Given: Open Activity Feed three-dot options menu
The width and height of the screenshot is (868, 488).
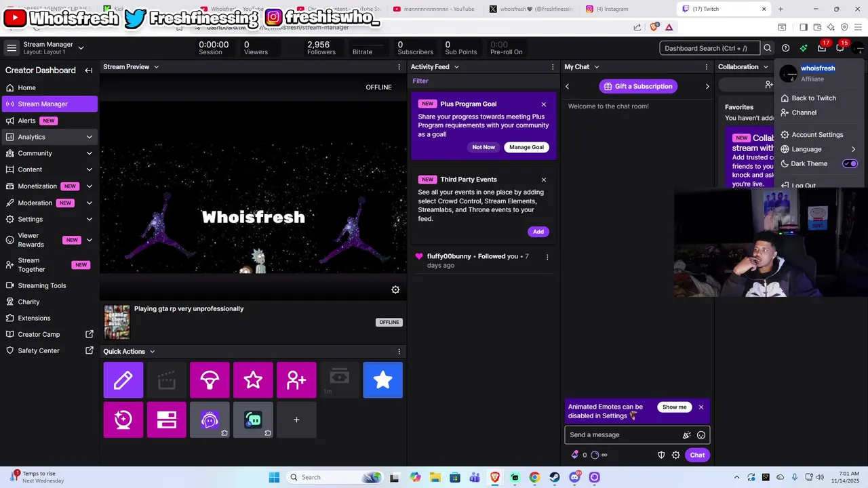Looking at the screenshot, I should (553, 67).
